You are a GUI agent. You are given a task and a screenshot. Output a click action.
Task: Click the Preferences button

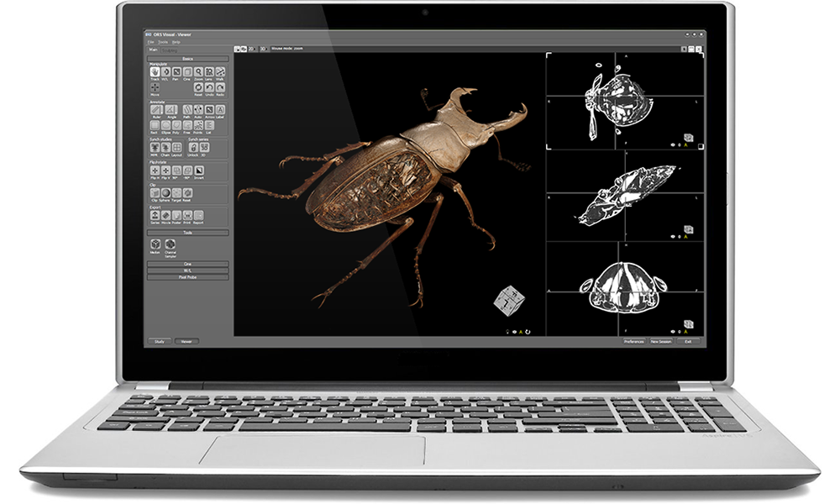pos(634,341)
